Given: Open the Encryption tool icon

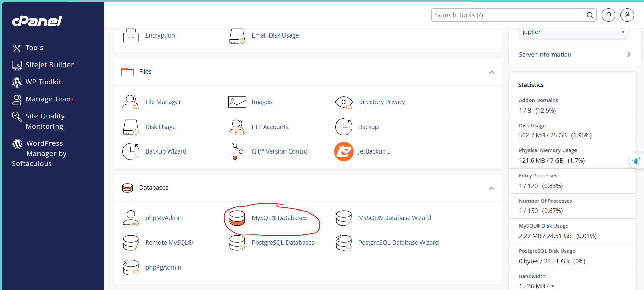Looking at the screenshot, I should coord(131,35).
